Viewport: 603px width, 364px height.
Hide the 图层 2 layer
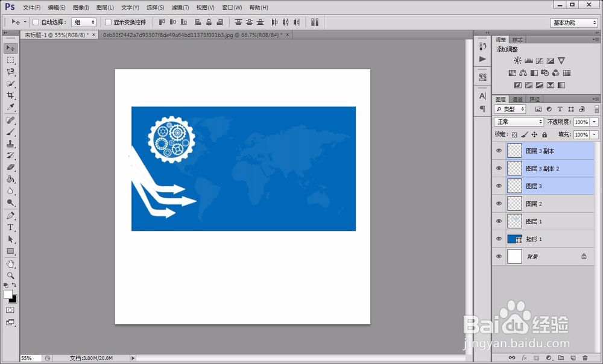point(499,204)
